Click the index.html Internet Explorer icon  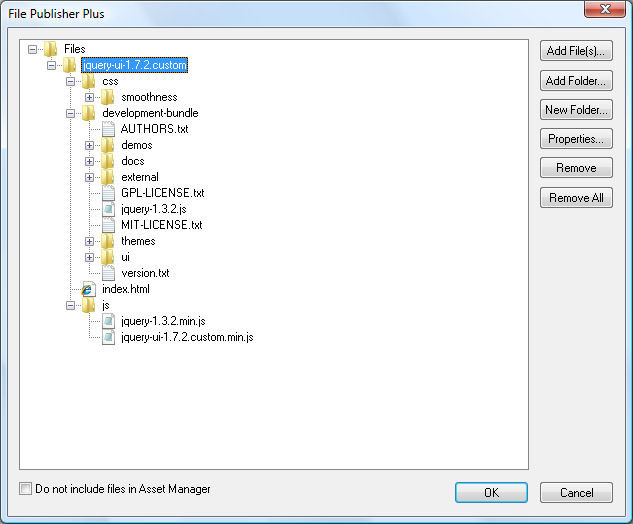point(88,289)
